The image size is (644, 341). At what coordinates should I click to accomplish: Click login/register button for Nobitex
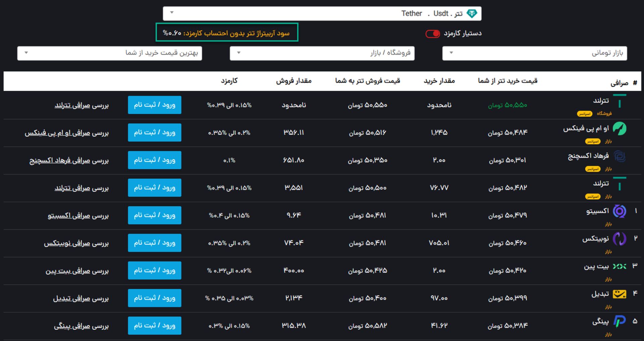(155, 242)
